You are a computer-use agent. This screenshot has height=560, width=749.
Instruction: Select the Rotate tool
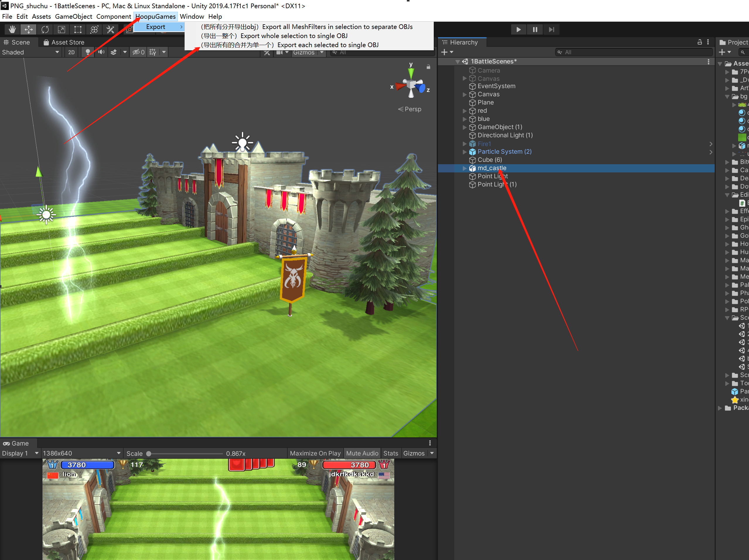pos(45,30)
